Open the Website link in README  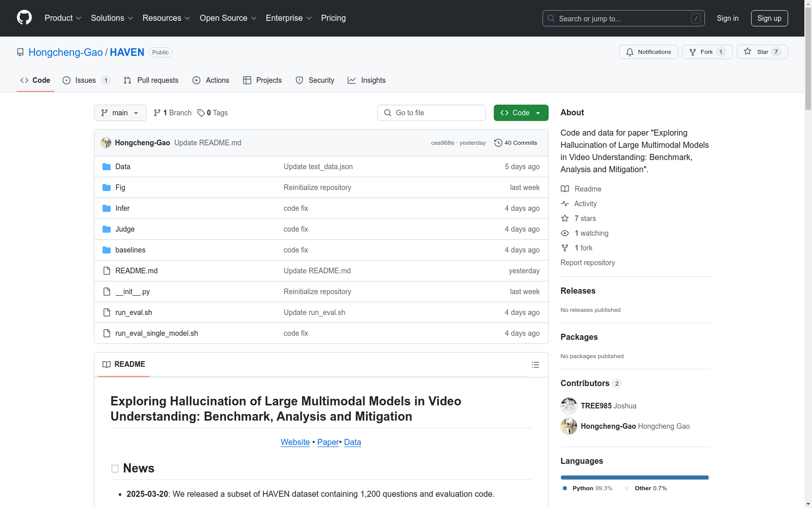[x=295, y=442]
